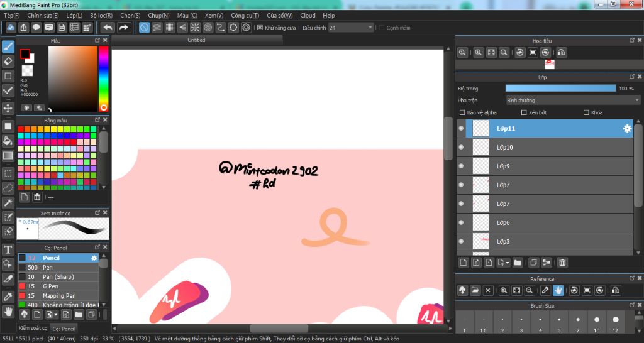Delete palette color with trash icon

[x=37, y=197]
